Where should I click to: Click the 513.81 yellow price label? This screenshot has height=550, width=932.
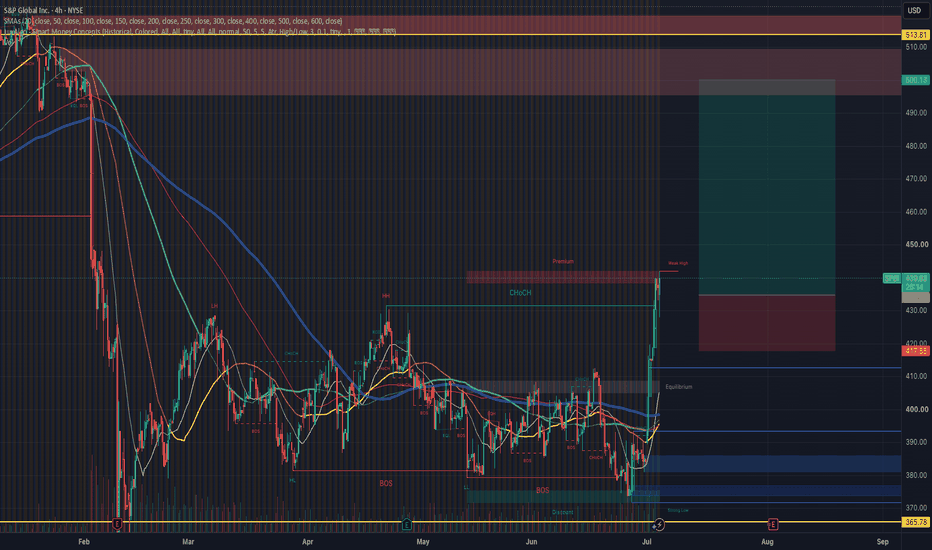point(915,35)
